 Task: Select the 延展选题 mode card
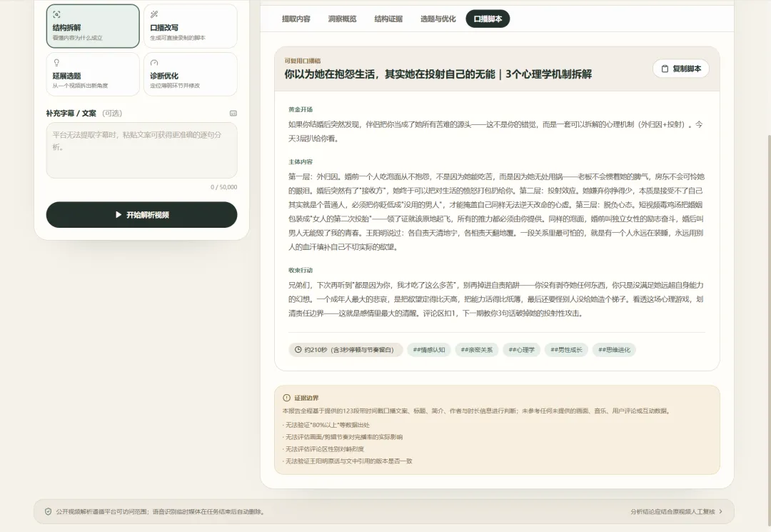tap(93, 74)
